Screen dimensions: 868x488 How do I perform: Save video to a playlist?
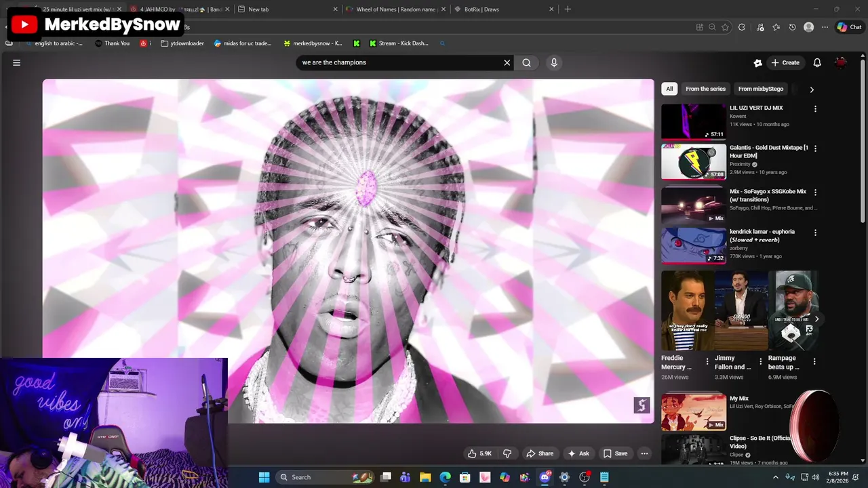[x=615, y=453]
